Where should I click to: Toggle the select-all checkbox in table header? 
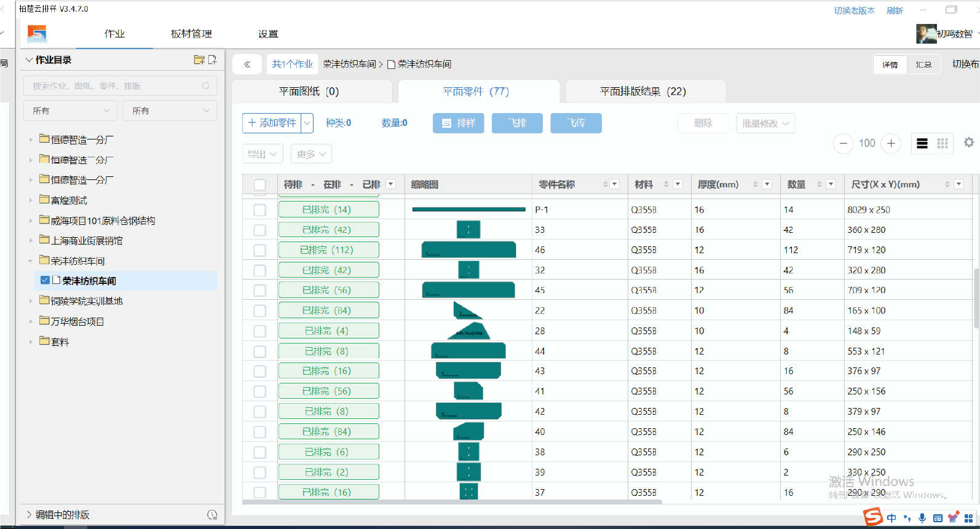(260, 184)
